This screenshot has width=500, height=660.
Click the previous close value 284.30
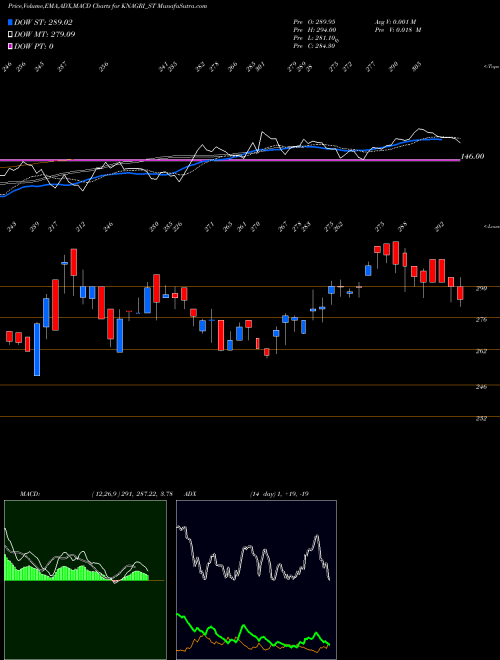(323, 46)
